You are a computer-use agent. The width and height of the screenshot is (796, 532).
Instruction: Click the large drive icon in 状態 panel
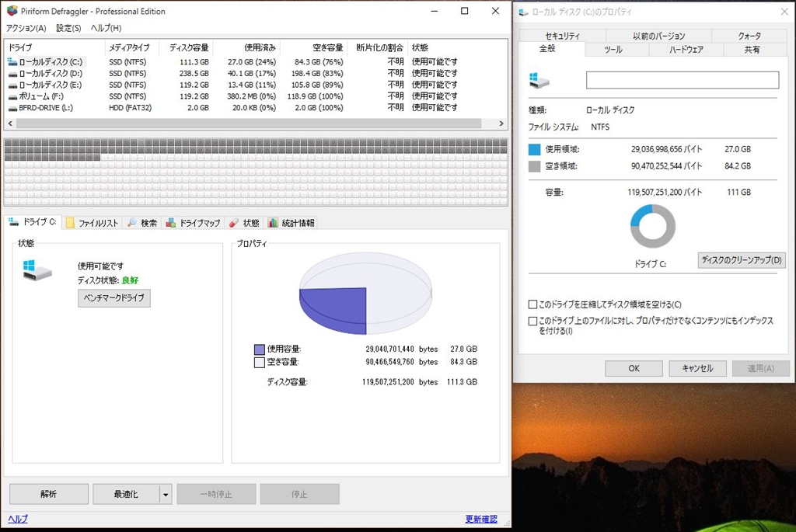(37, 269)
